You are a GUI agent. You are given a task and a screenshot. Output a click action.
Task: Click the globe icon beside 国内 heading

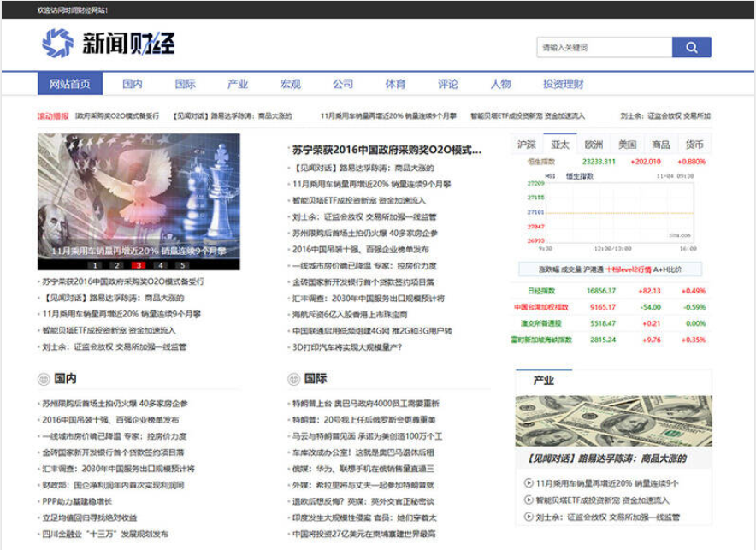click(x=44, y=379)
